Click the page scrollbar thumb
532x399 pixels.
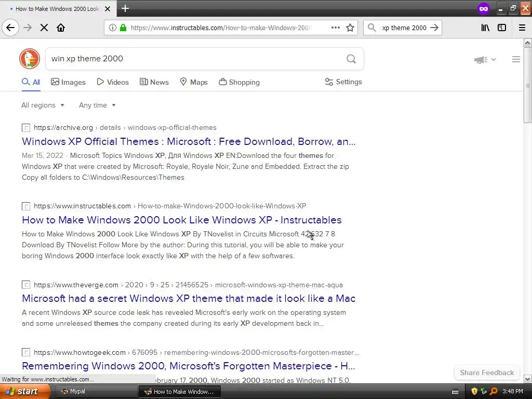click(x=528, y=85)
